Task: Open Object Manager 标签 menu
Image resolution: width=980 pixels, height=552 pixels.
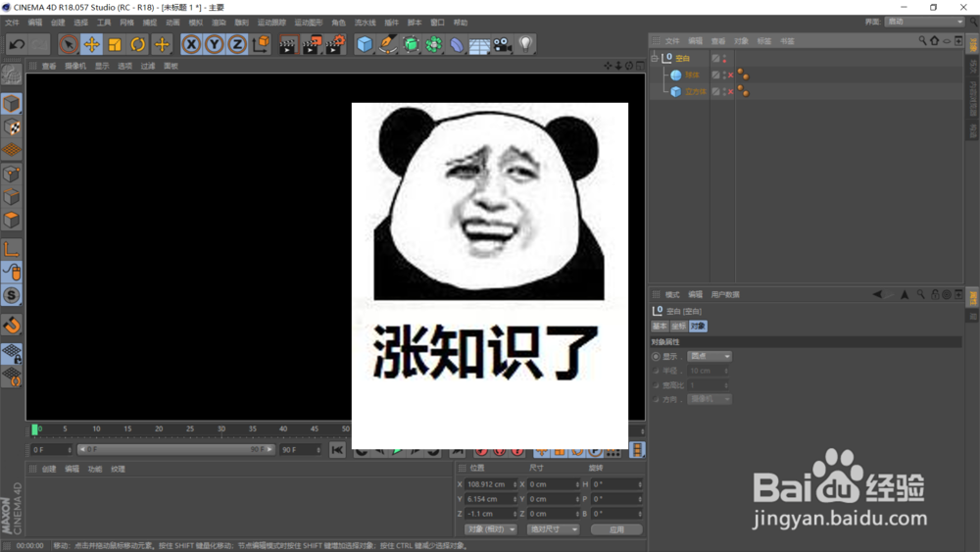Action: pos(763,41)
